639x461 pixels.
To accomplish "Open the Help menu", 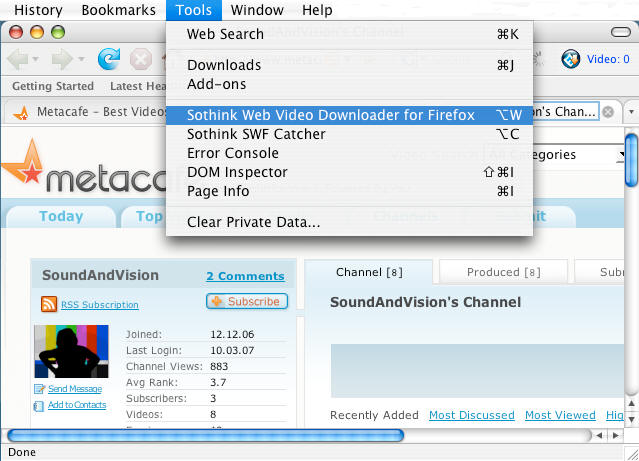I will 317,10.
